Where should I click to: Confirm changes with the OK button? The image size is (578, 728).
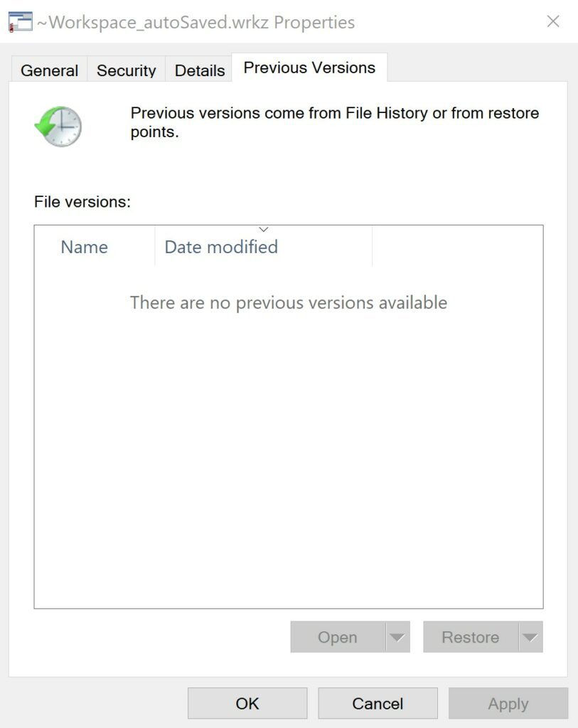coord(247,703)
